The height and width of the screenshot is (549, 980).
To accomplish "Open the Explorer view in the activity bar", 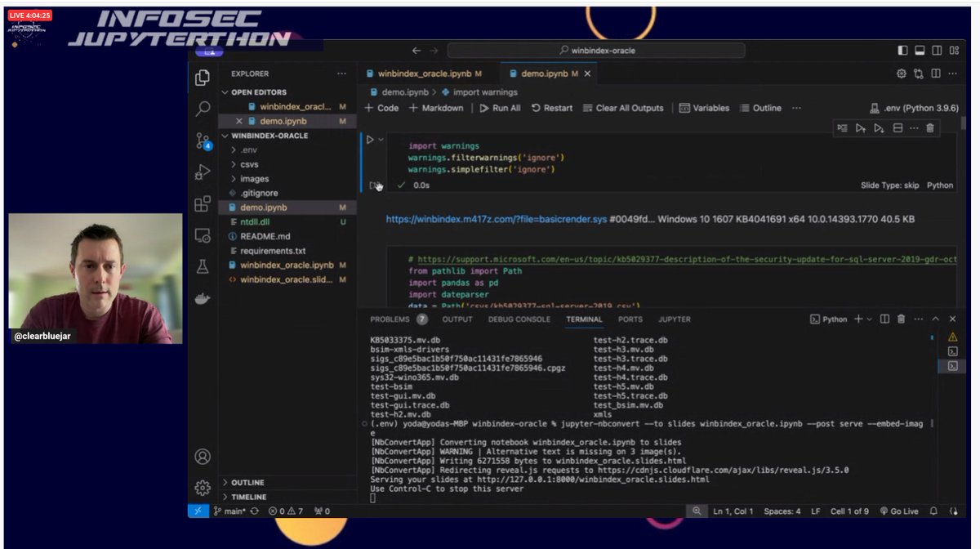I will (203, 78).
